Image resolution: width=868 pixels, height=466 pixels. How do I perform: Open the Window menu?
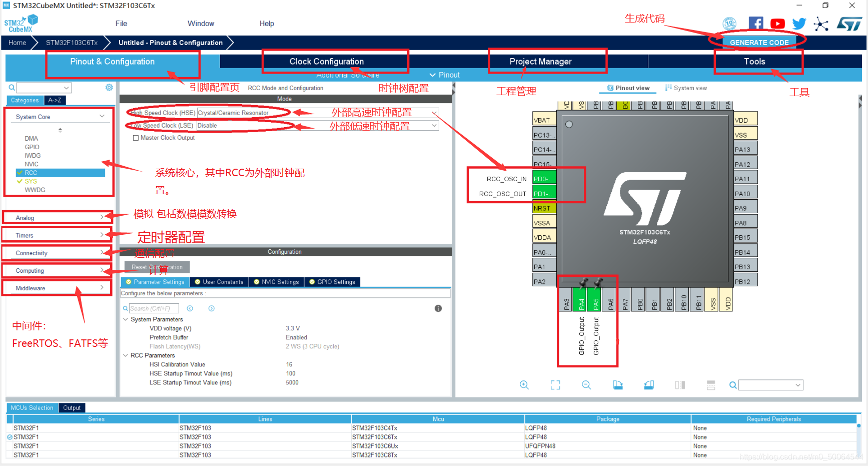tap(201, 24)
